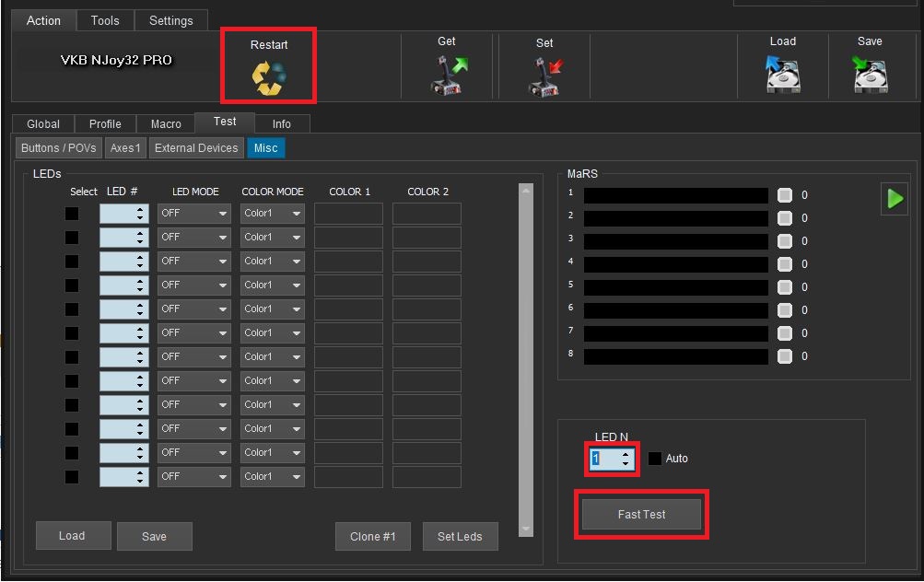Click the Get joystick icon
This screenshot has width=924, height=582.
tap(449, 76)
